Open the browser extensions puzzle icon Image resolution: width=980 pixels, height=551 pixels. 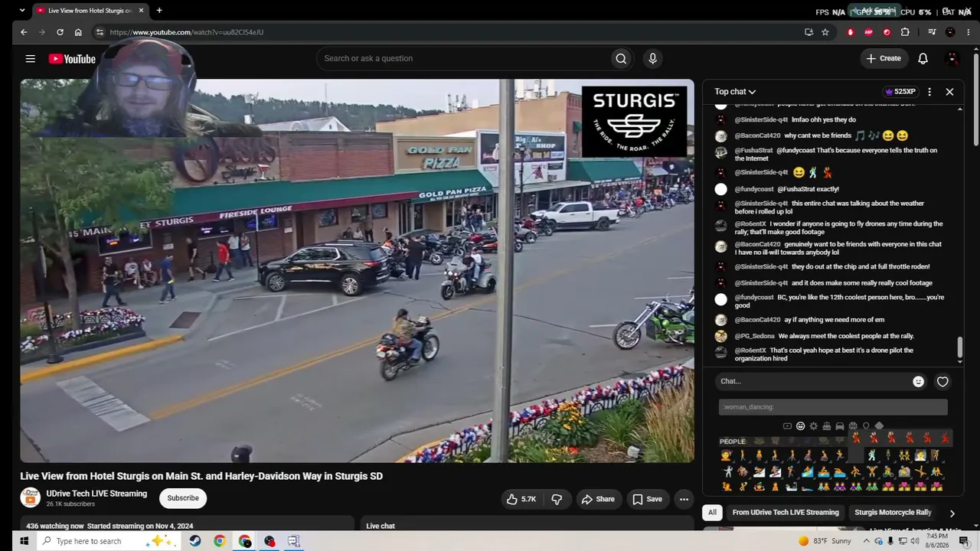[905, 32]
